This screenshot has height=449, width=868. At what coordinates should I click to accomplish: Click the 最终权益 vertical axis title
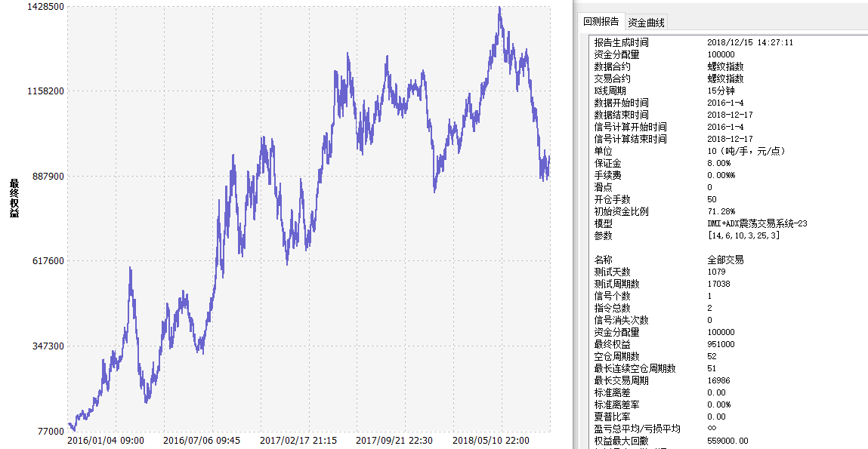coord(14,198)
